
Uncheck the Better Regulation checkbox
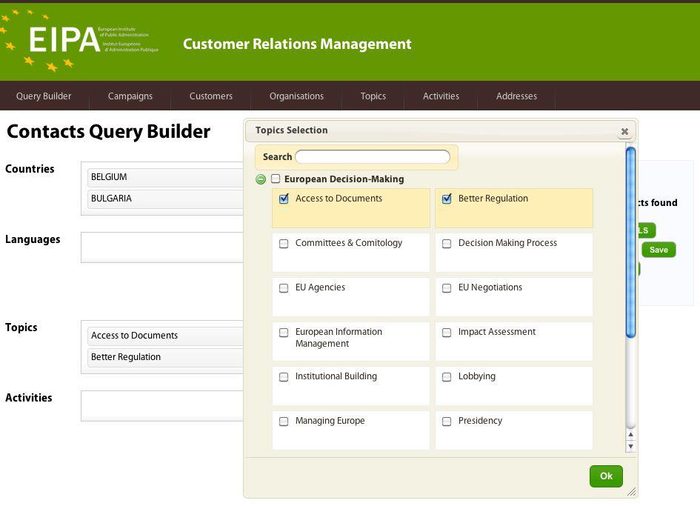pyautogui.click(x=447, y=199)
